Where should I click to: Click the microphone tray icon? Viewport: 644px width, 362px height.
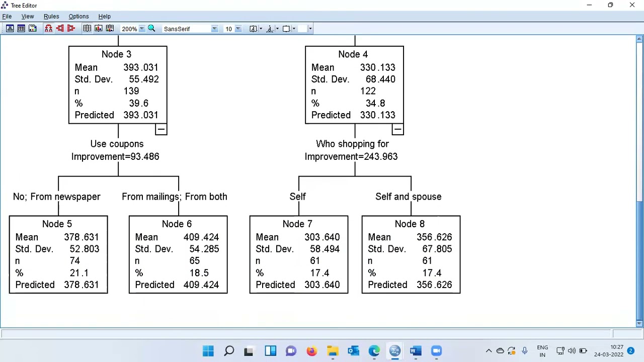pyautogui.click(x=524, y=351)
